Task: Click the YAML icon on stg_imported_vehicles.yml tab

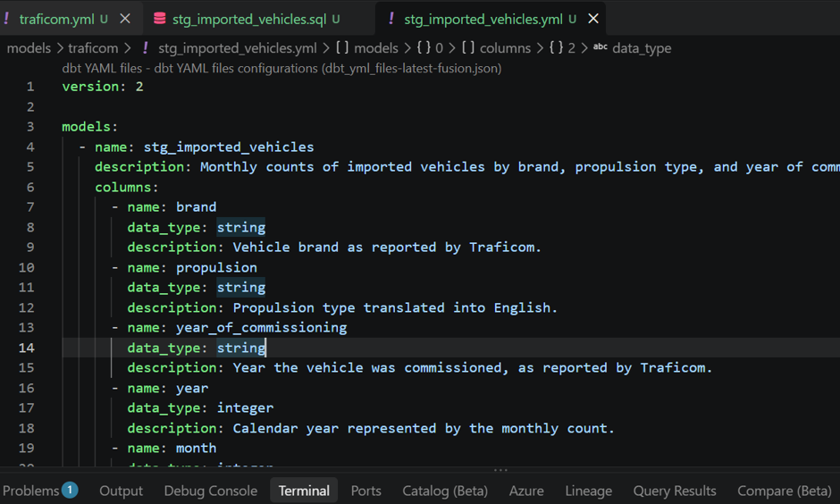Action: click(391, 19)
